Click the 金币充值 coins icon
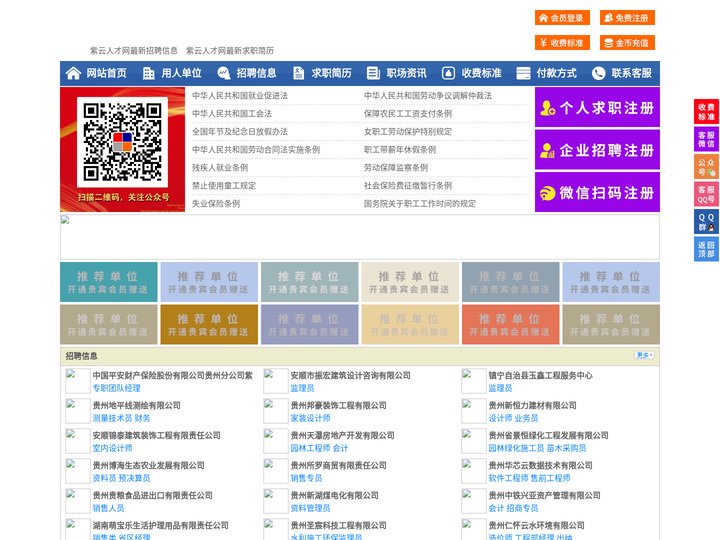 point(608,43)
